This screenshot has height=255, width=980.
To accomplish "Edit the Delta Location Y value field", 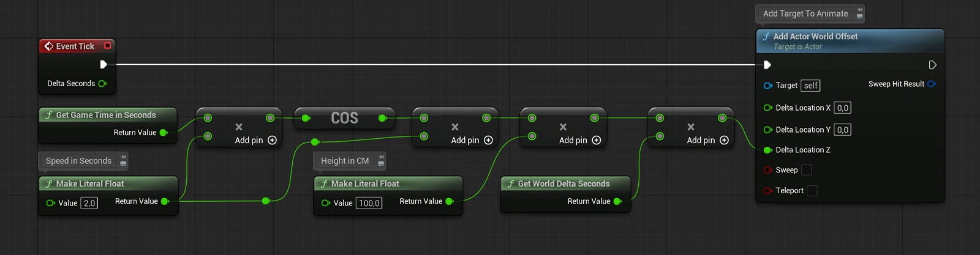I will click(x=843, y=130).
